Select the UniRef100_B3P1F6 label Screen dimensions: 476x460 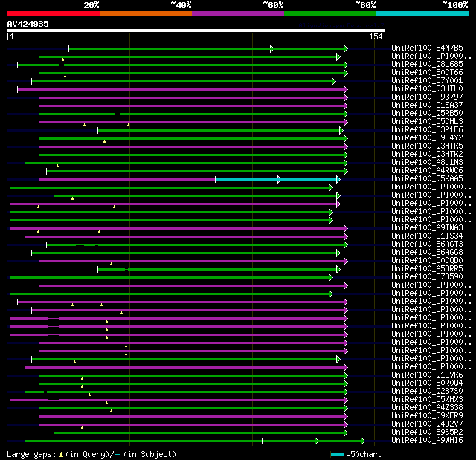[427, 130]
